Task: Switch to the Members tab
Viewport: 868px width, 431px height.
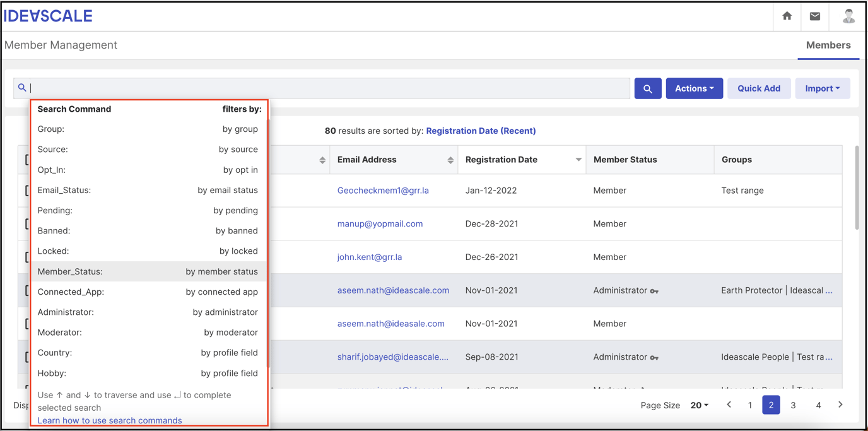Action: (828, 45)
